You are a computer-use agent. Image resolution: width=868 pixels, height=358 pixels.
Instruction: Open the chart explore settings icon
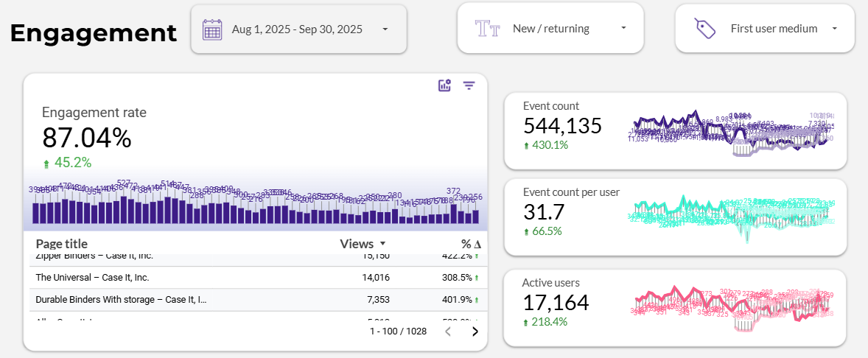point(444,85)
